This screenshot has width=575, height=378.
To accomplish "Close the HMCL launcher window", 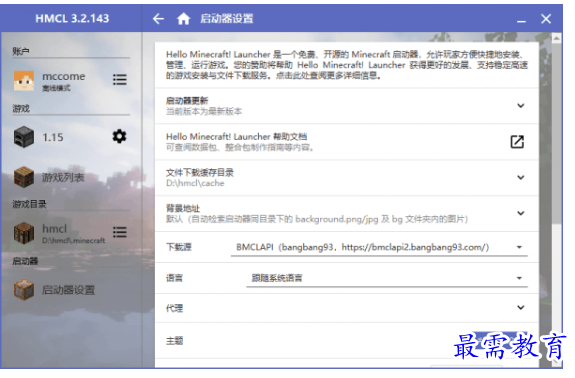I will tap(546, 19).
